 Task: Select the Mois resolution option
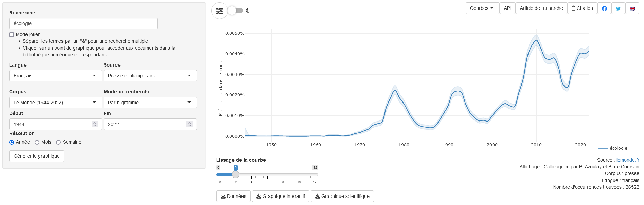point(37,142)
